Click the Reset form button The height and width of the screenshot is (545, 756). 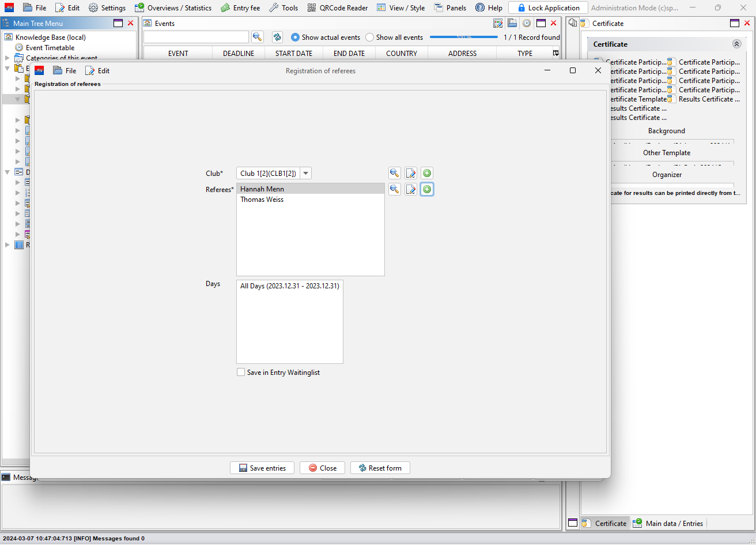pos(380,468)
